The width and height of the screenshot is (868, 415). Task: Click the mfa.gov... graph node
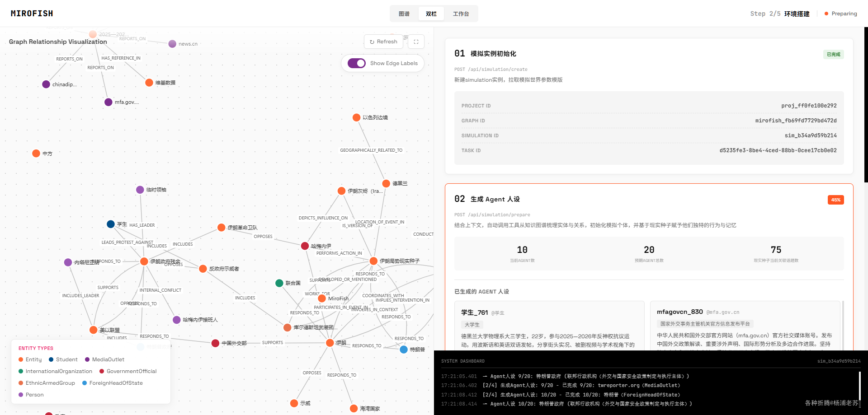108,102
